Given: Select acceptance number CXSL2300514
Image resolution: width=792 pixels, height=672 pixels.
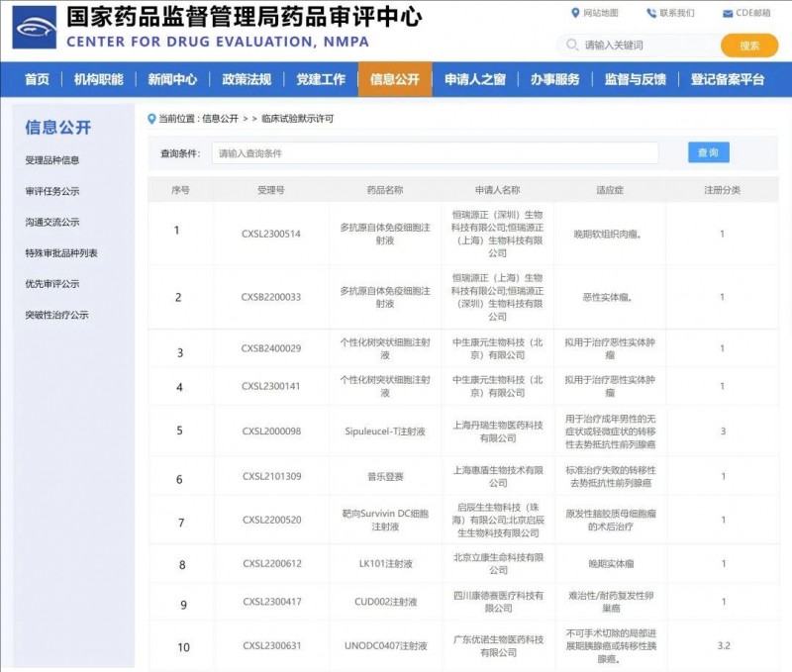Looking at the screenshot, I should tap(271, 234).
